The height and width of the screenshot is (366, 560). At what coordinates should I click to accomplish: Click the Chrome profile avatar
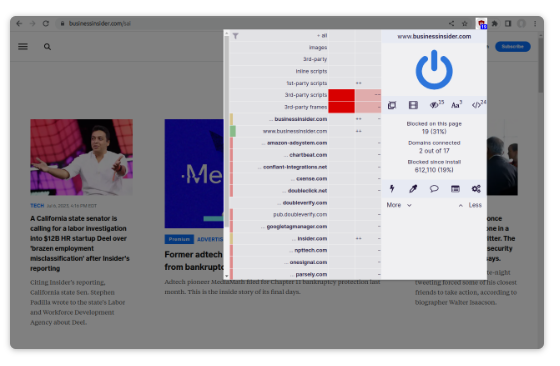pyautogui.click(x=521, y=24)
